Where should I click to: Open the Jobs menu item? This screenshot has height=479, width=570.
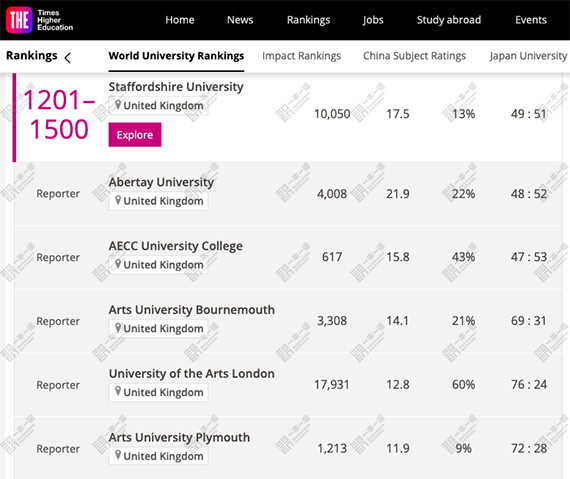(x=373, y=20)
